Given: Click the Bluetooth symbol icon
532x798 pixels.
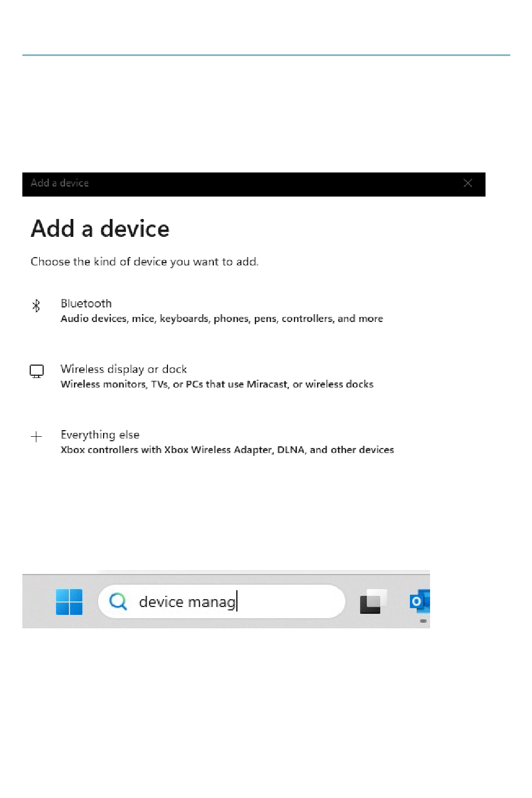Looking at the screenshot, I should point(36,306).
